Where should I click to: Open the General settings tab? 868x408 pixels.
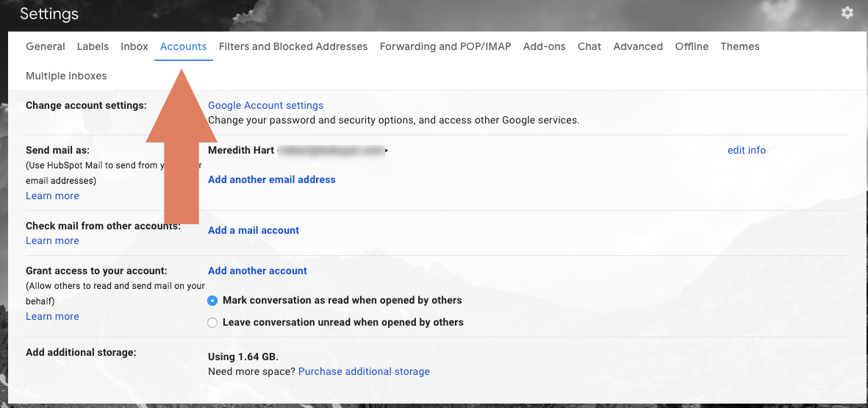click(46, 46)
